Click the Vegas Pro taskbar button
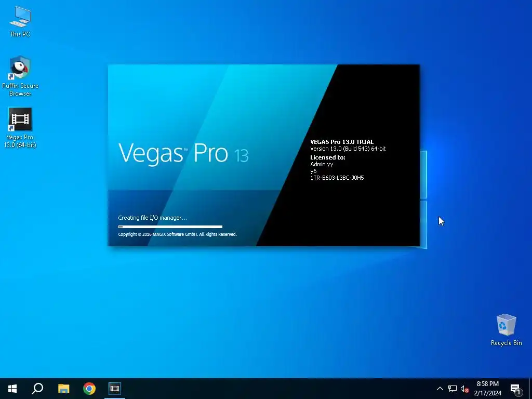Viewport: 532px width, 399px height. pyautogui.click(x=115, y=389)
